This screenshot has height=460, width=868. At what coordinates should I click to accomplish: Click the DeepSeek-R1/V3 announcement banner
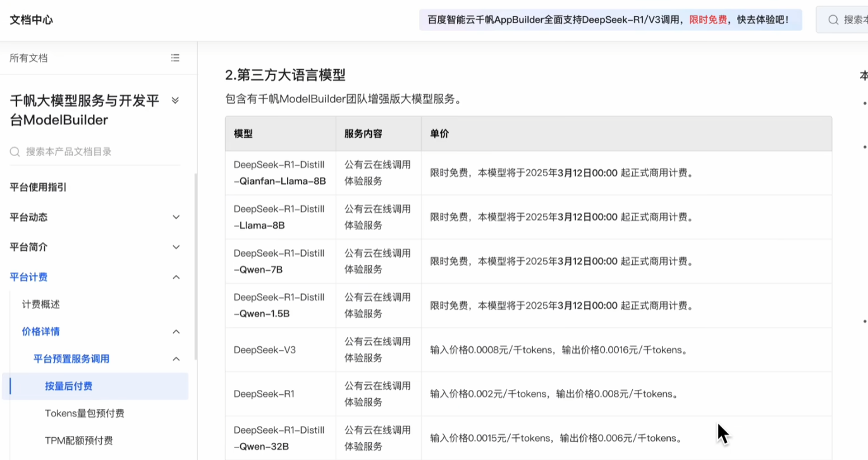(611, 20)
